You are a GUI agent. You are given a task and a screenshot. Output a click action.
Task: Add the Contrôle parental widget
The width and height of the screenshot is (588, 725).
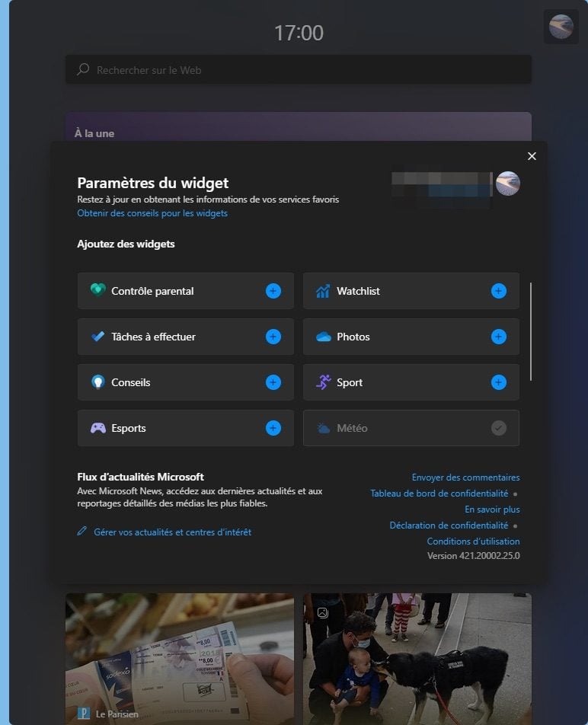click(x=273, y=291)
